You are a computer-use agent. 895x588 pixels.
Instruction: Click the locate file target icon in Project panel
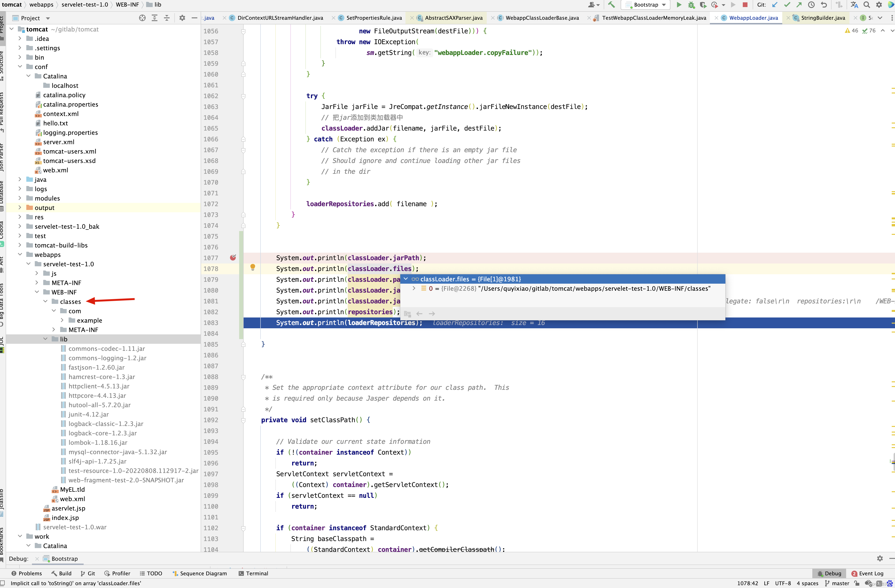pos(142,18)
